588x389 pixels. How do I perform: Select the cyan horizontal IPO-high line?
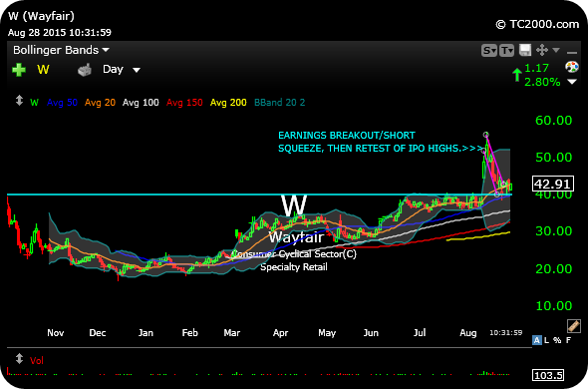(259, 194)
